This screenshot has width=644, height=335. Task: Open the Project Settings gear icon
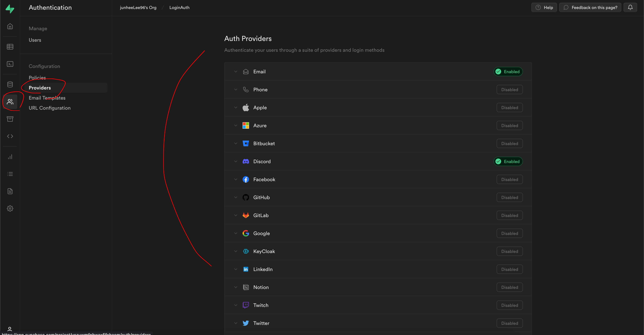point(10,208)
